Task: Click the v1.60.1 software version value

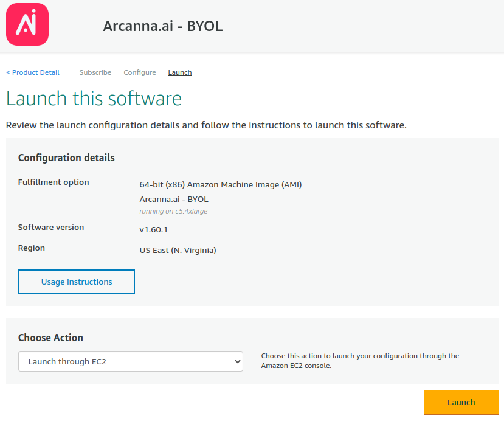Action: [153, 230]
